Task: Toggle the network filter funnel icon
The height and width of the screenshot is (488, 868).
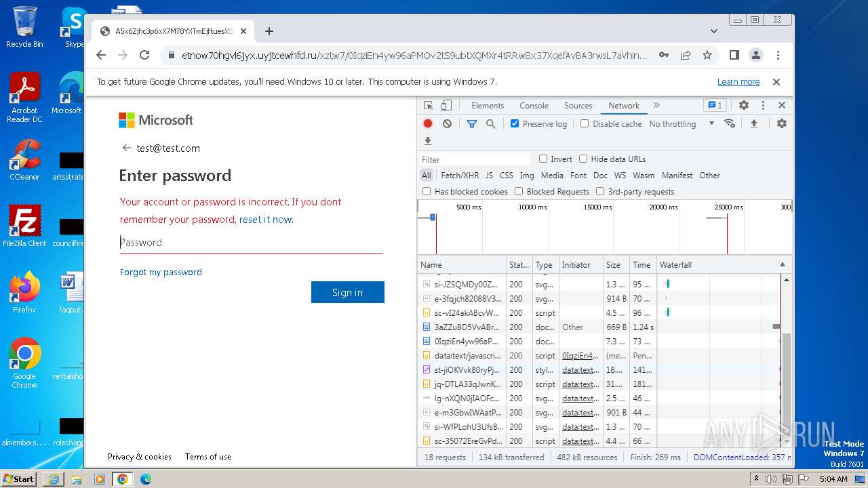Action: (472, 124)
